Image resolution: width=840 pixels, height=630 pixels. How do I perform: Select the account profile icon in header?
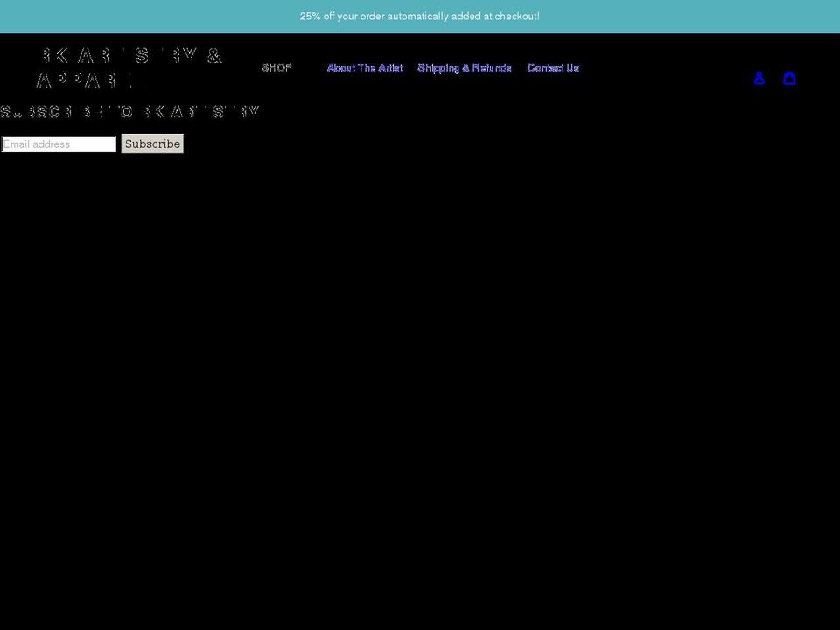pos(759,78)
